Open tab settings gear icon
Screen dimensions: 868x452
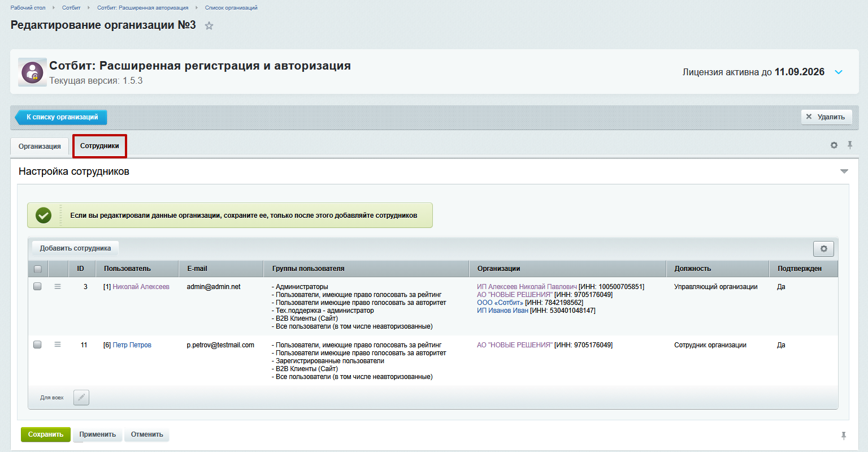[834, 145]
